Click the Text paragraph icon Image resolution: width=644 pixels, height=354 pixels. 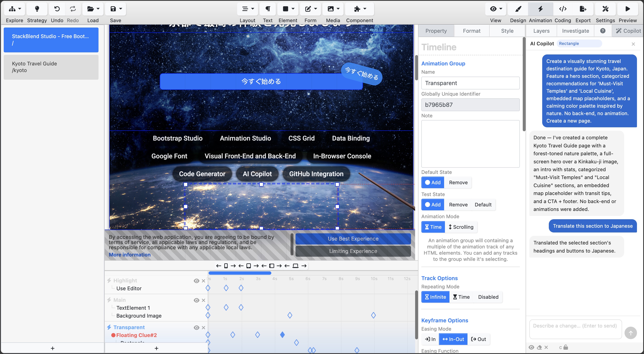coord(268,9)
